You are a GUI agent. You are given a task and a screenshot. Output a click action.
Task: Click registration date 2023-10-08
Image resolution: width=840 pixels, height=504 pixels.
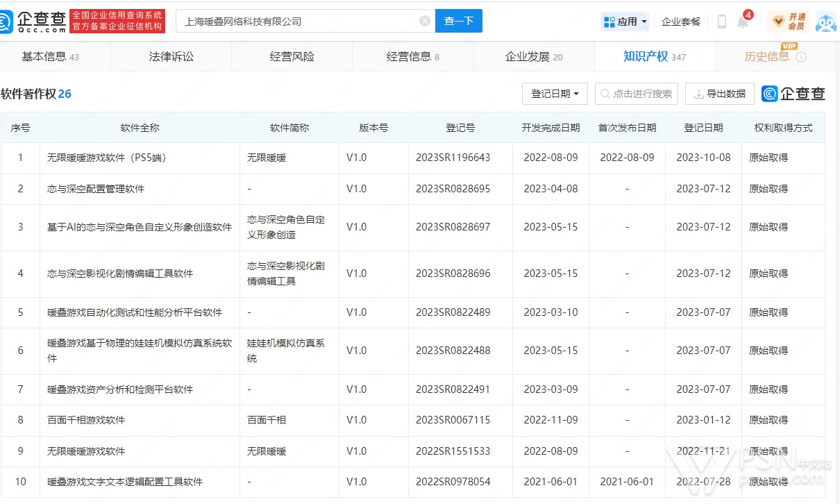click(704, 158)
